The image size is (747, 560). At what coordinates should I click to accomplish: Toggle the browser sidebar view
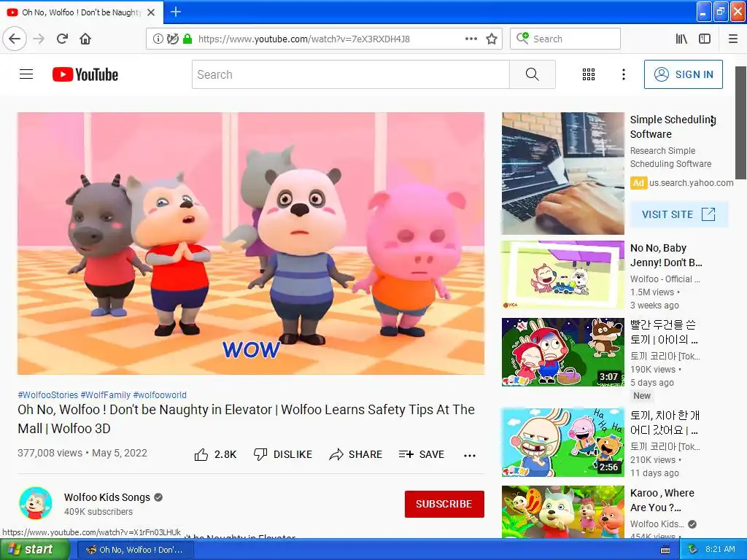705,39
